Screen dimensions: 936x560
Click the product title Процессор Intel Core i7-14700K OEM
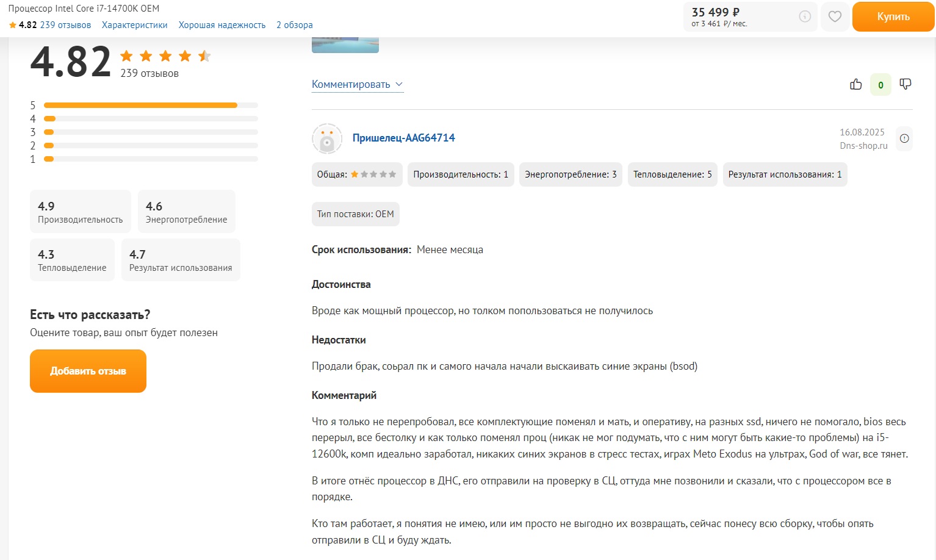[x=84, y=9]
